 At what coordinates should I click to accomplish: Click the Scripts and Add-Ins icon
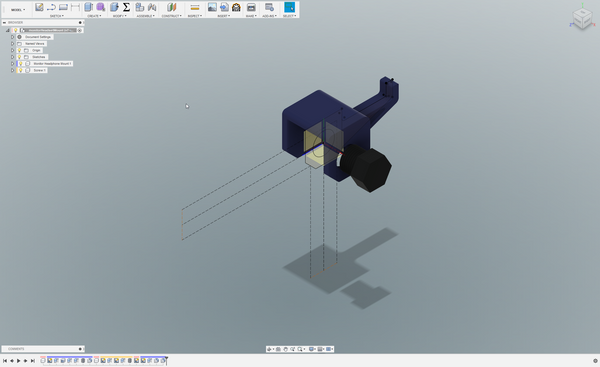click(x=269, y=7)
